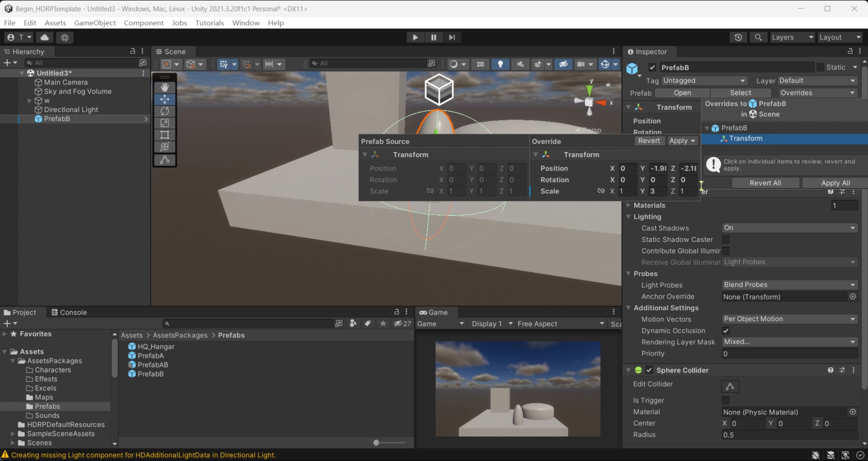Viewport: 868px width, 461px height.
Task: Toggle scene audio mute
Action: (520, 64)
